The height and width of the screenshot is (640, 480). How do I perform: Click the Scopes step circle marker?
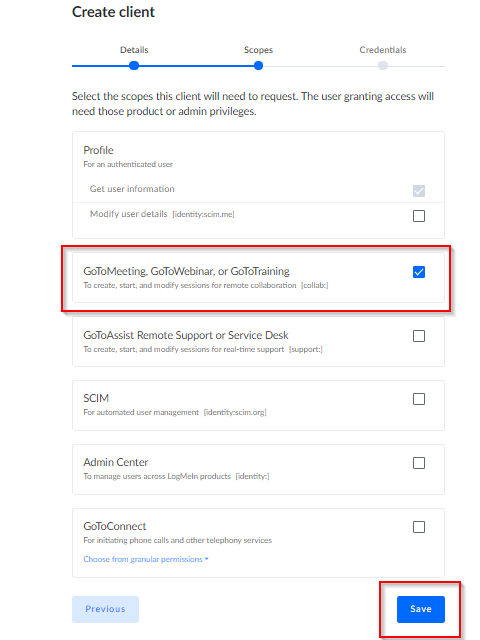tap(258, 65)
